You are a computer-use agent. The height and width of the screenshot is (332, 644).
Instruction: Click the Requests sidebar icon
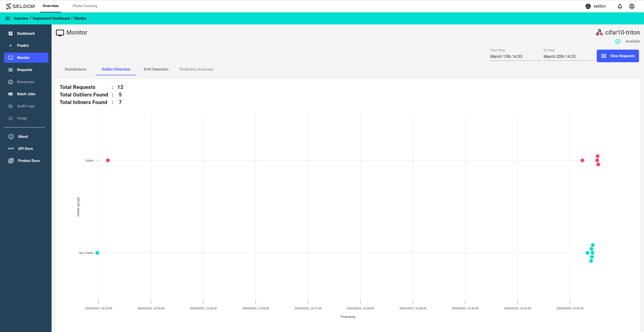point(11,70)
